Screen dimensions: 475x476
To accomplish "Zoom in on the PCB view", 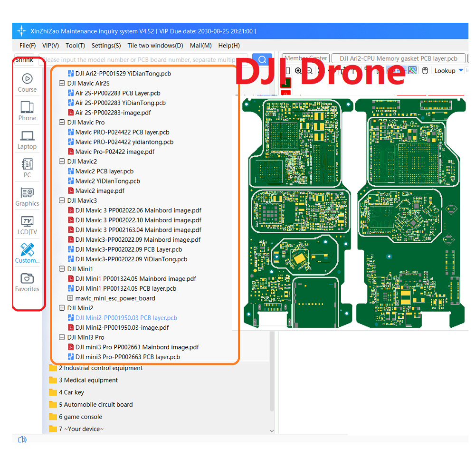I will [298, 71].
